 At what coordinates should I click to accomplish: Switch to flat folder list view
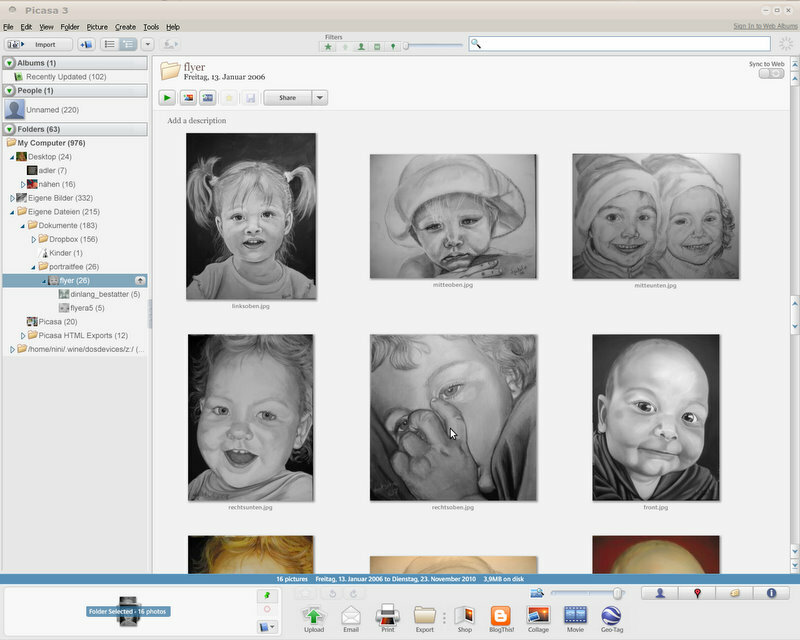click(109, 44)
